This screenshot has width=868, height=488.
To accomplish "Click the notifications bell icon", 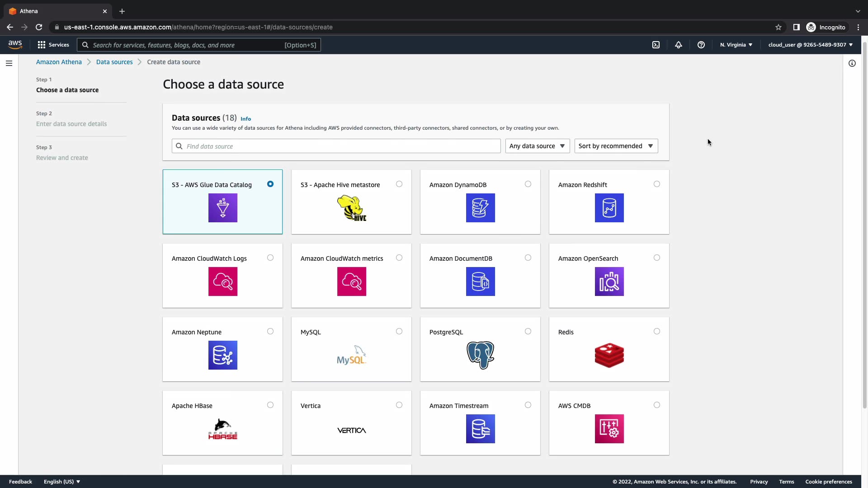I will coord(679,45).
